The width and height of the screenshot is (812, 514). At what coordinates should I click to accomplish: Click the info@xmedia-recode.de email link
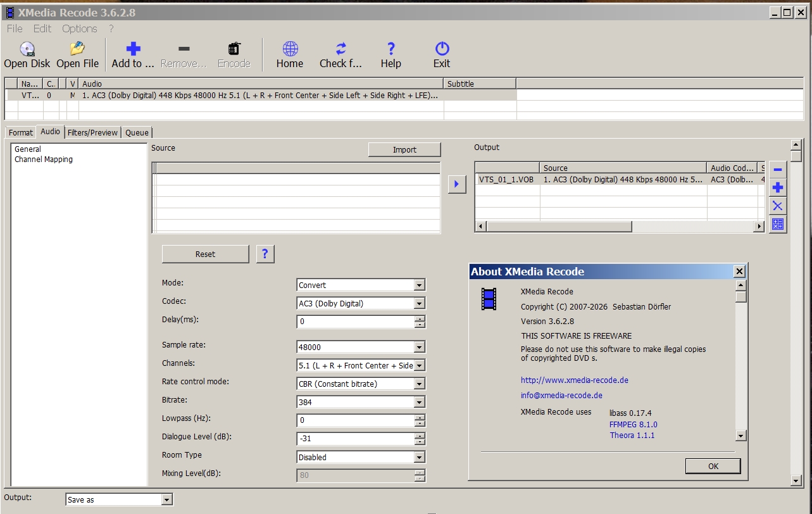click(x=561, y=396)
